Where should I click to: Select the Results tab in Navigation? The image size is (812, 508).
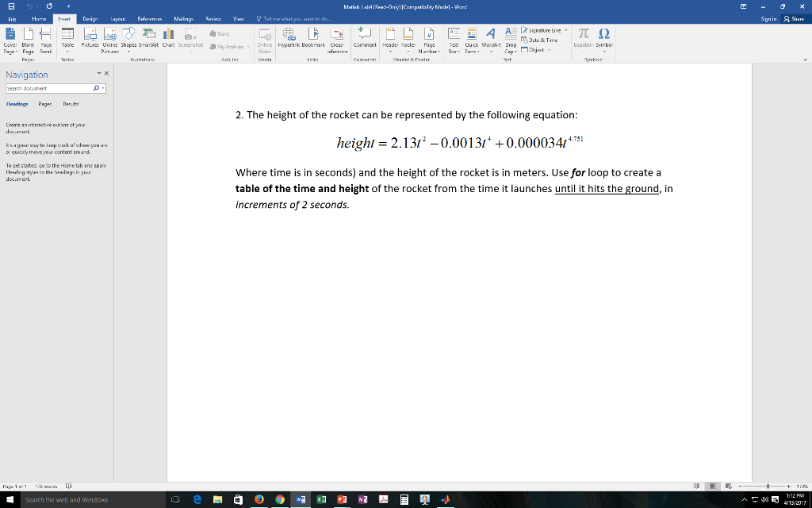(x=71, y=104)
